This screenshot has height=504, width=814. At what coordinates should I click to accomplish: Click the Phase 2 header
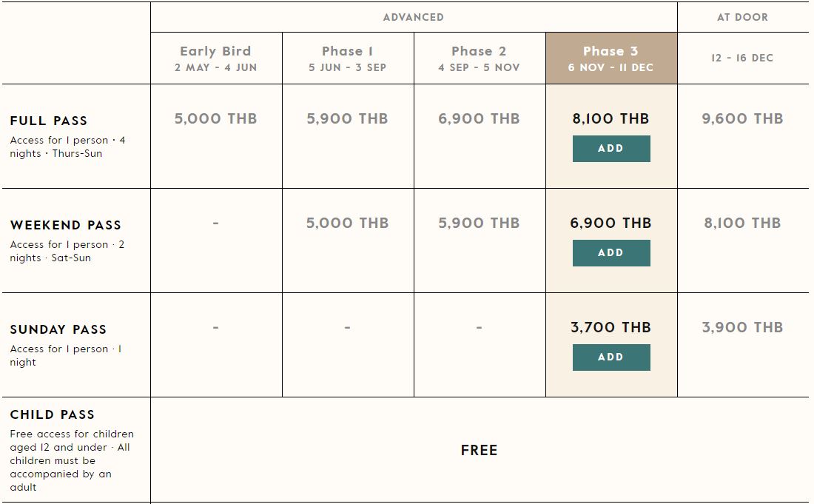(480, 58)
